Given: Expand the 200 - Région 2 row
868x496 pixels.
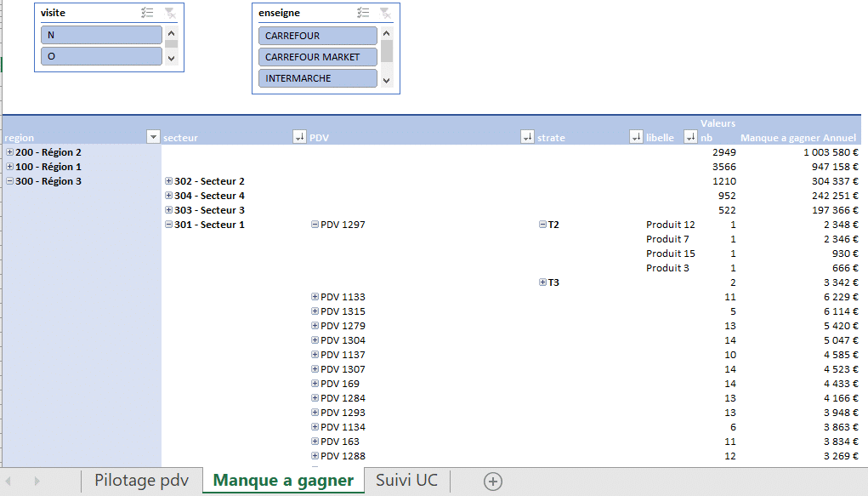Looking at the screenshot, I should (x=10, y=152).
